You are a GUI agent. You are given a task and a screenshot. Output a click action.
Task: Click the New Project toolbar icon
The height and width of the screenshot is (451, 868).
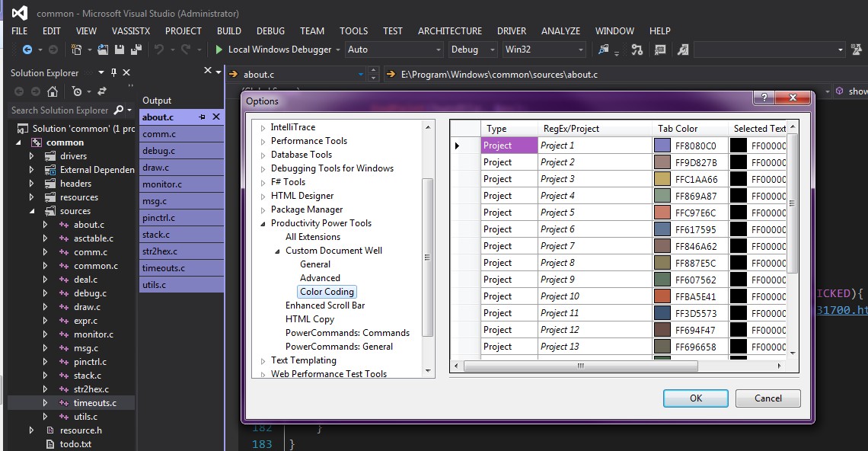(x=76, y=50)
